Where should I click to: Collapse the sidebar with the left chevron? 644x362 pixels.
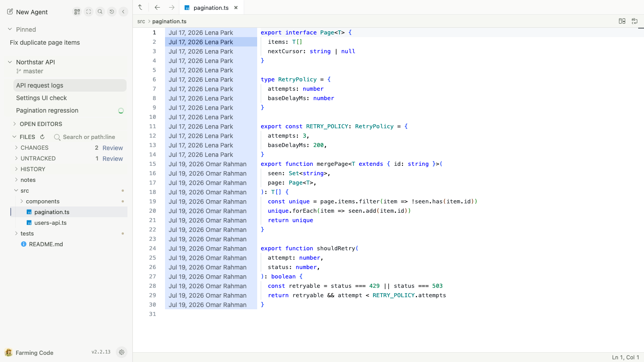coord(123,12)
